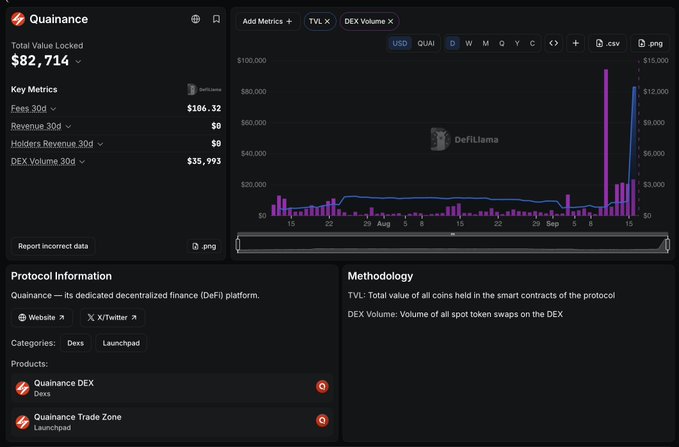679x447 pixels.
Task: Open the Launchpad category tag
Action: coord(121,343)
